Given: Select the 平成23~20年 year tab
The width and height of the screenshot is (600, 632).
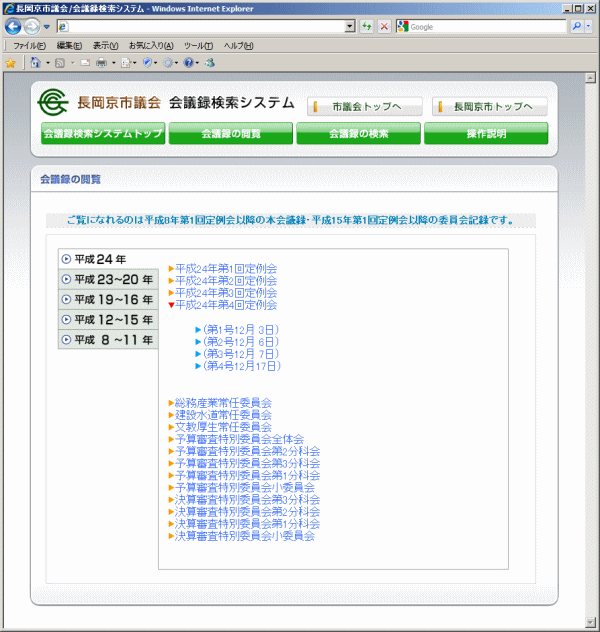Looking at the screenshot, I should pyautogui.click(x=108, y=279).
